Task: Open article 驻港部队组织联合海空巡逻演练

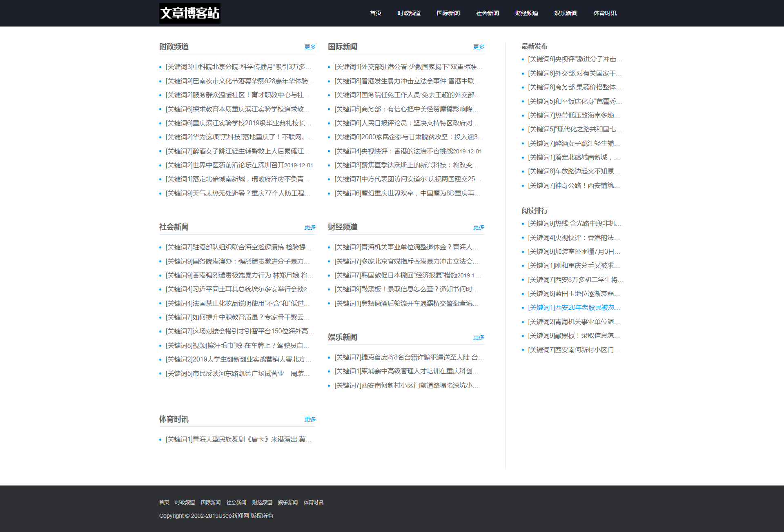Action: [239, 247]
